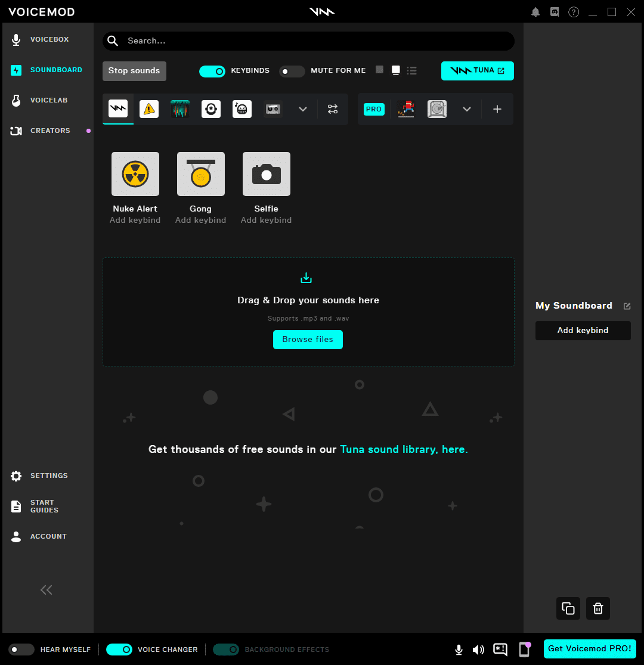Toggle the Keybinds switch
The height and width of the screenshot is (665, 644).
coord(212,72)
